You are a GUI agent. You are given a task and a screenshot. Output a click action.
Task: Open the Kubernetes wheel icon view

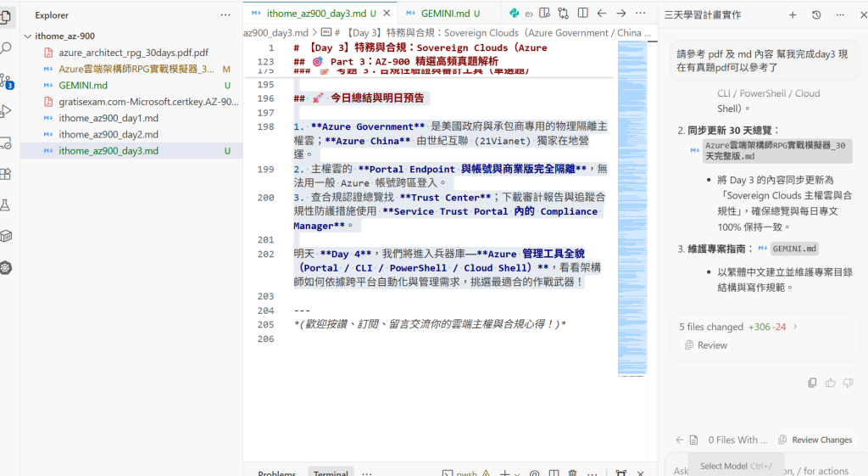[6, 267]
